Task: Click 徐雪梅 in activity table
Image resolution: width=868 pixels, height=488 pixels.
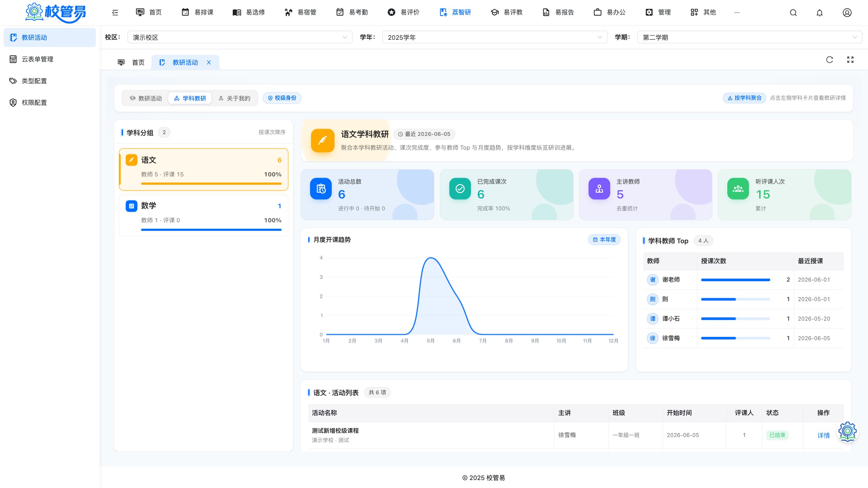Action: point(567,435)
